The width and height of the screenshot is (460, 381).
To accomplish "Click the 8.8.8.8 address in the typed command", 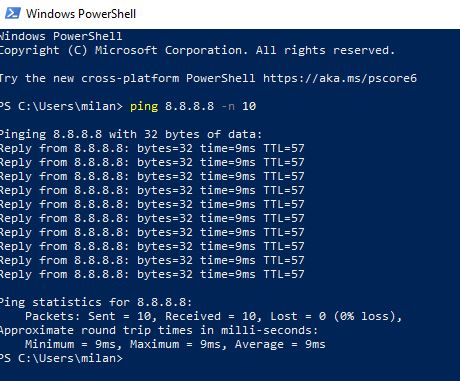I will click(190, 106).
